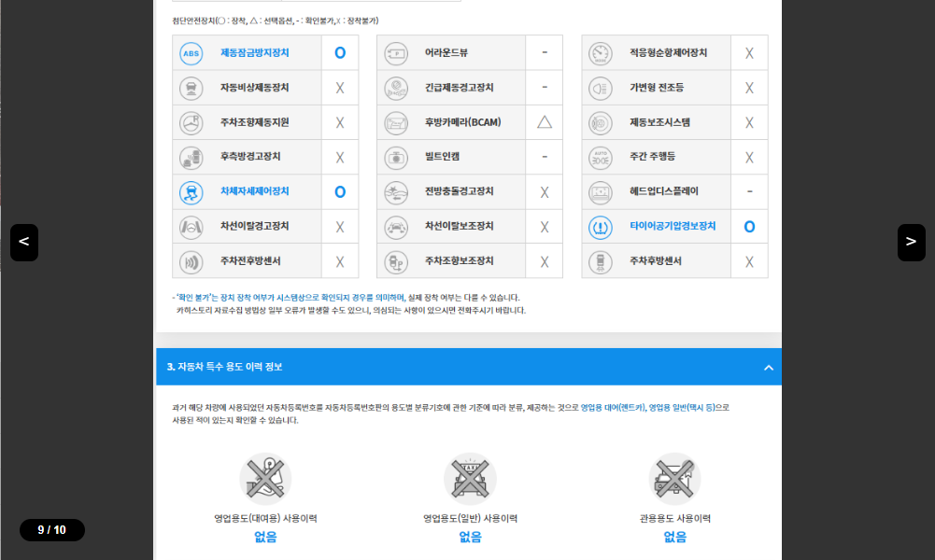Click the 관용용도 crossed-out vehicle icon
935x560 pixels.
point(674,479)
